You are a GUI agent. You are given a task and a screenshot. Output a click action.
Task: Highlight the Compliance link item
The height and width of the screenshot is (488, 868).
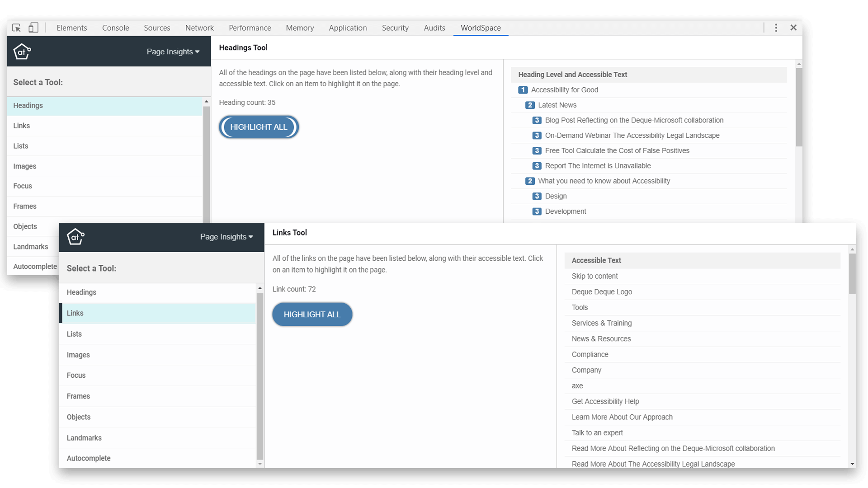coord(702,355)
